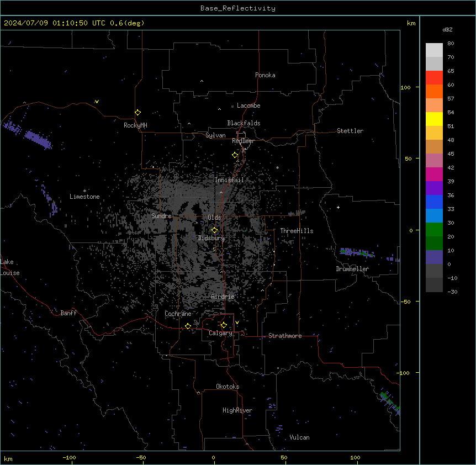Click the Sylvan label
Viewport: 476px width, 465px height.
[x=215, y=135]
